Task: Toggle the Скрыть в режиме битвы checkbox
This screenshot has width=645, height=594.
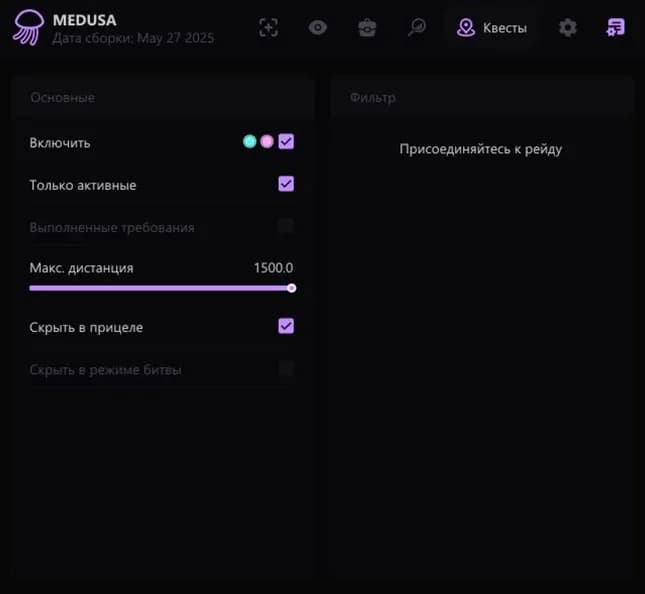Action: coord(286,369)
